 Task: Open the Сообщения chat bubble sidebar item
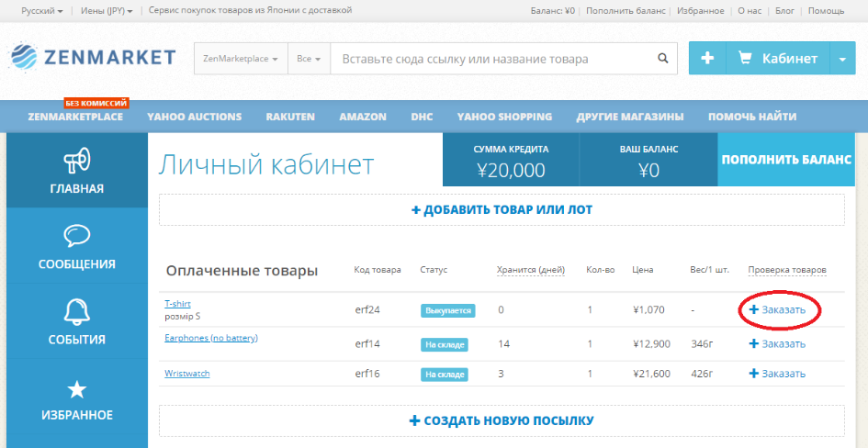pyautogui.click(x=77, y=246)
